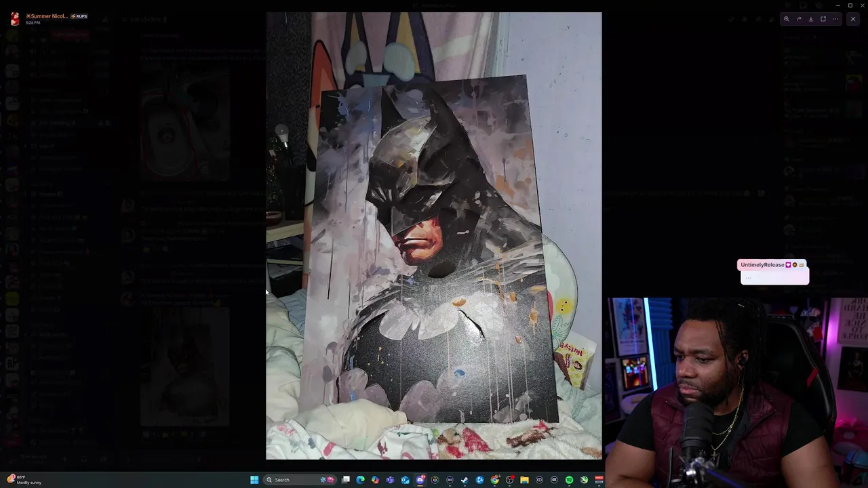This screenshot has height=488, width=868.
Task: Open Summer Nicol's profile avatar
Action: [15, 19]
